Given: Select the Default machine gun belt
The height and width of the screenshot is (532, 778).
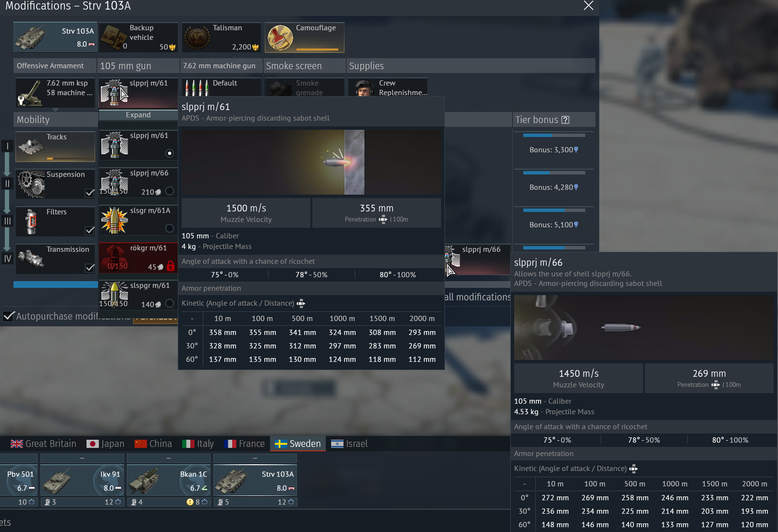Looking at the screenshot, I should click(222, 87).
